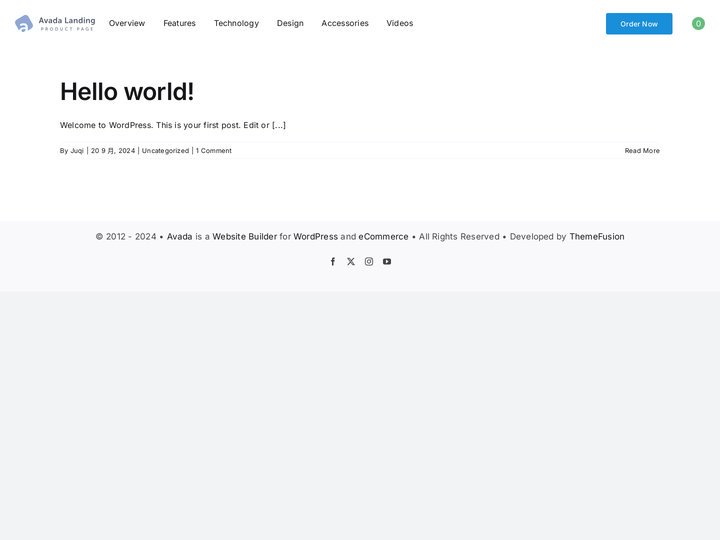Select the Technology menu item

236,23
